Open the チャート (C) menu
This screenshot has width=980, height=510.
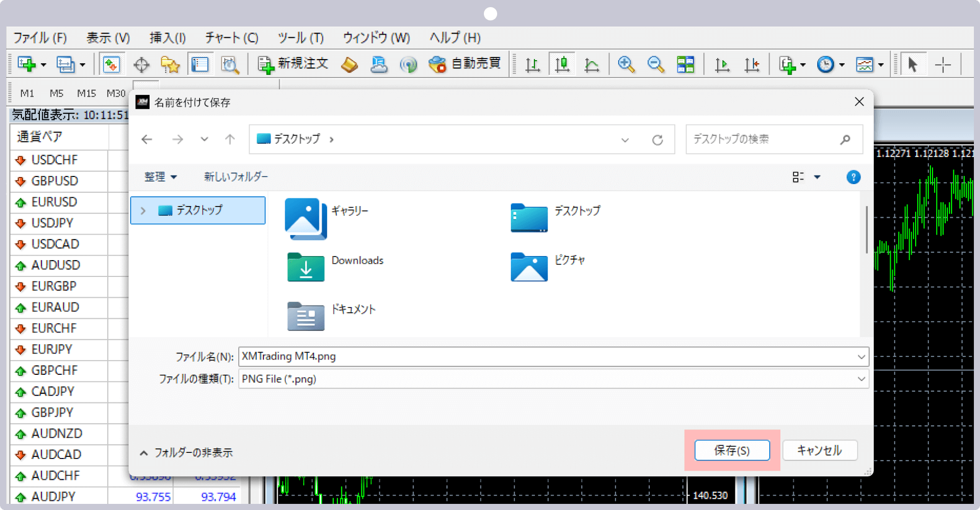[x=231, y=38]
